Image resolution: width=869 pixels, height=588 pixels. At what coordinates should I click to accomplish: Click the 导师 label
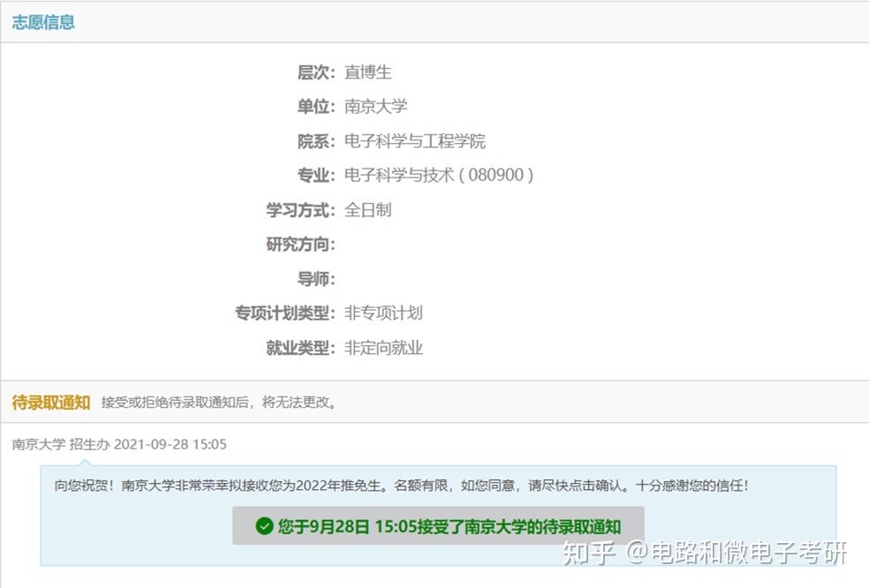[x=316, y=279]
